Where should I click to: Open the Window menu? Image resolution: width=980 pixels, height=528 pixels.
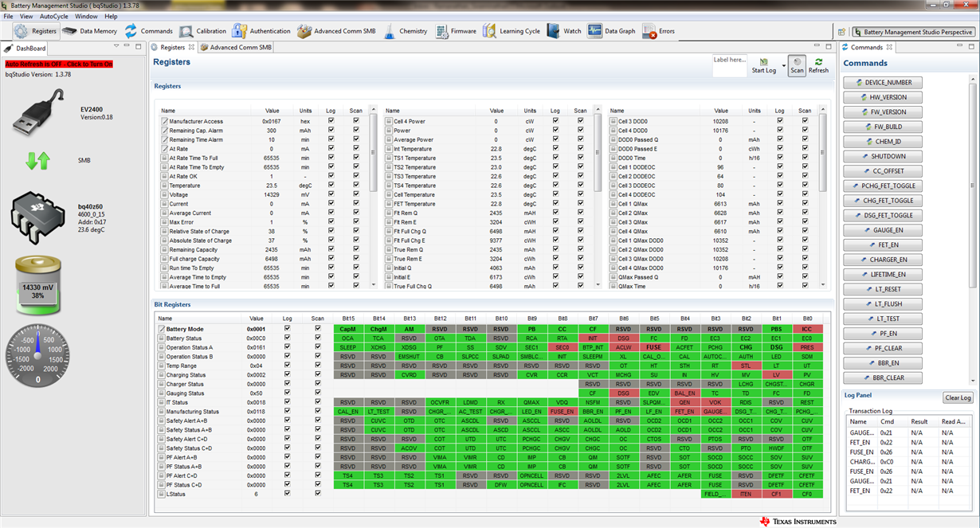coord(86,16)
